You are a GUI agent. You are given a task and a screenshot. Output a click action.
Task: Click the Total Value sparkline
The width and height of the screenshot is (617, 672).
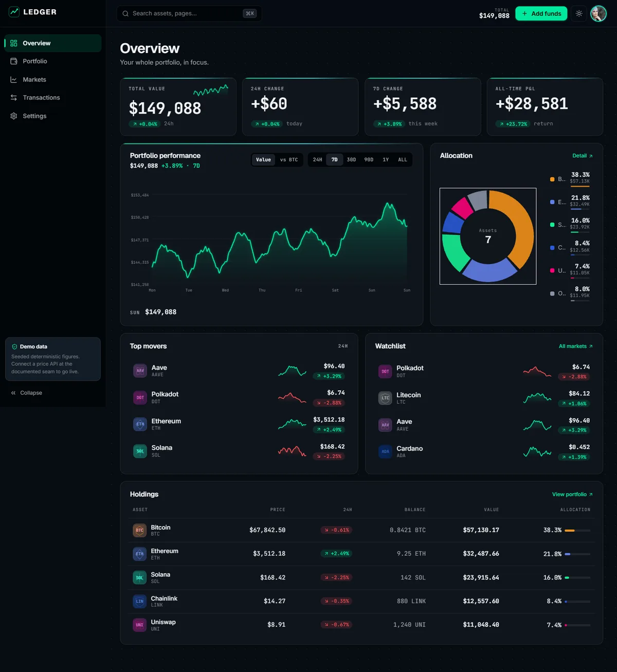(211, 90)
